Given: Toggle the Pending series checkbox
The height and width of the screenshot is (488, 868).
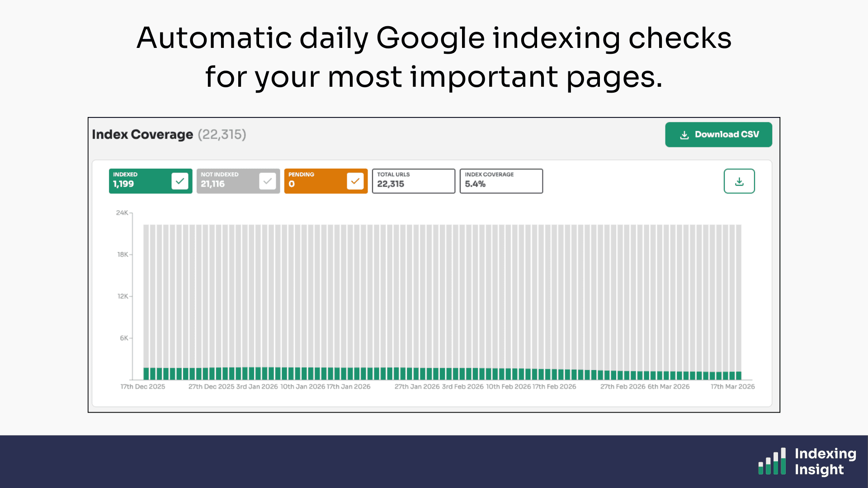Looking at the screenshot, I should [355, 181].
